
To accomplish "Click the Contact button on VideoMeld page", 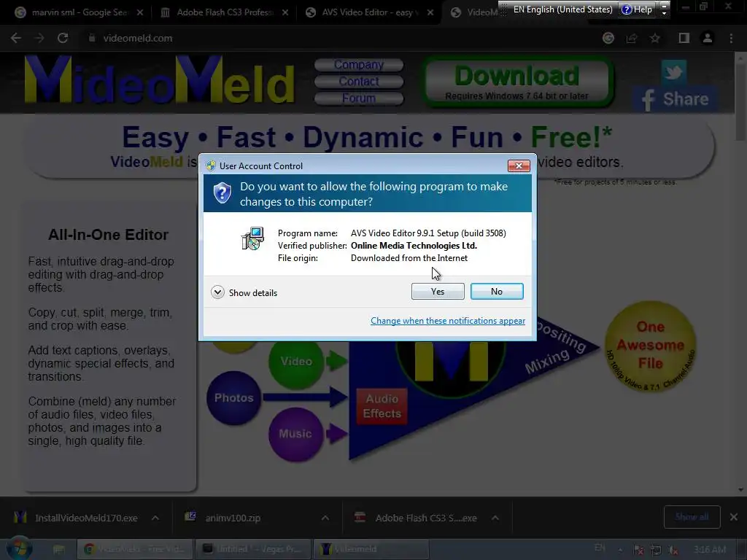I will 359,82.
